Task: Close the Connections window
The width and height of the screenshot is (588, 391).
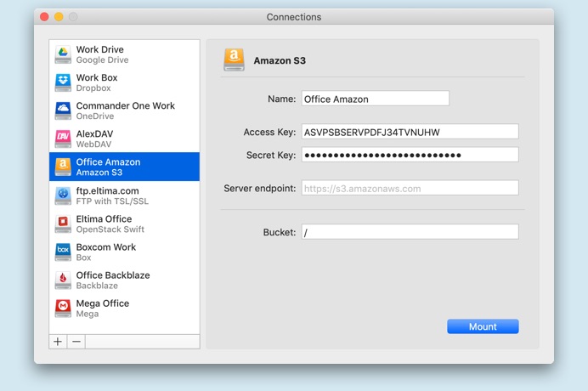Action: 44,17
